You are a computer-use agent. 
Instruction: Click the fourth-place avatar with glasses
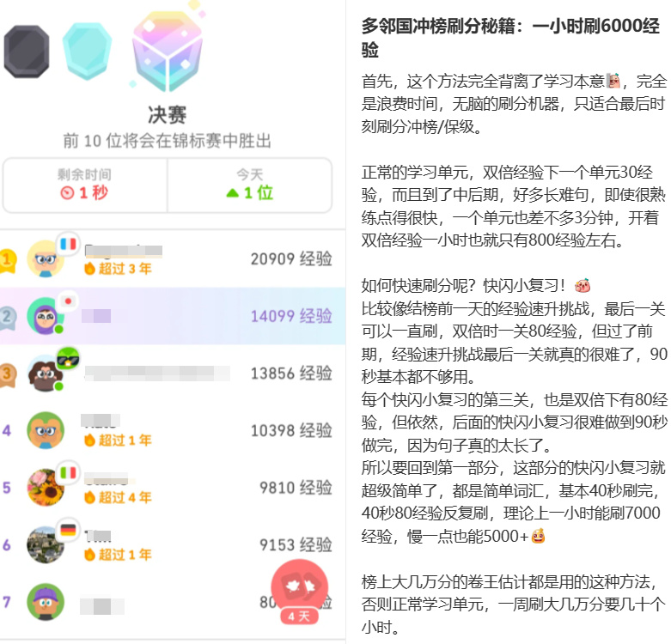tap(46, 430)
